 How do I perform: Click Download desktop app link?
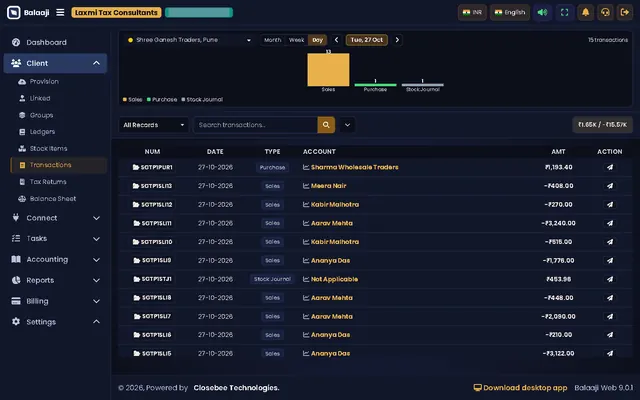tap(520, 388)
